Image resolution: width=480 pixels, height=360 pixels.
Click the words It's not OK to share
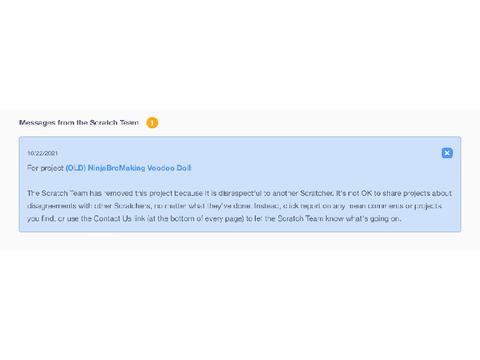click(364, 193)
